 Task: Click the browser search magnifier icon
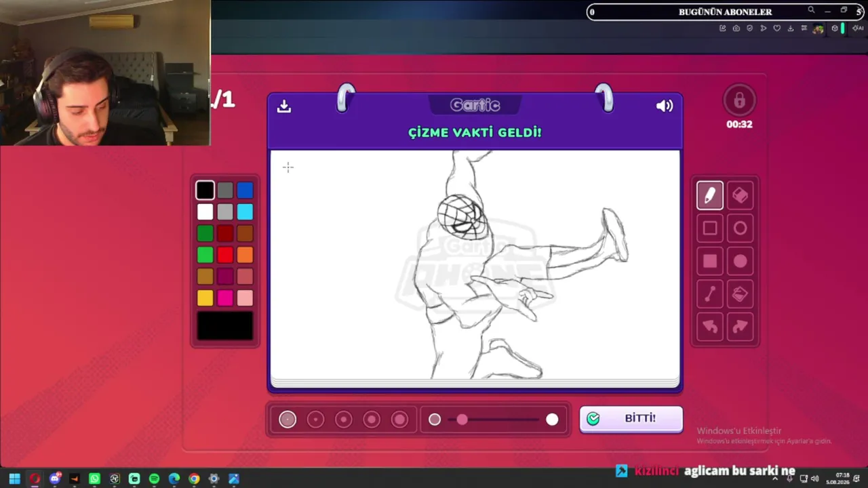(811, 10)
